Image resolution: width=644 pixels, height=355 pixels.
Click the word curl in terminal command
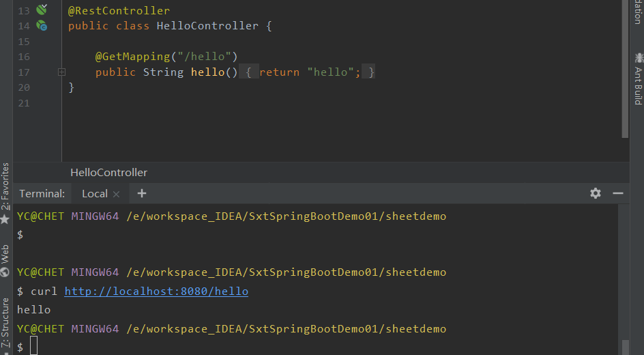44,291
